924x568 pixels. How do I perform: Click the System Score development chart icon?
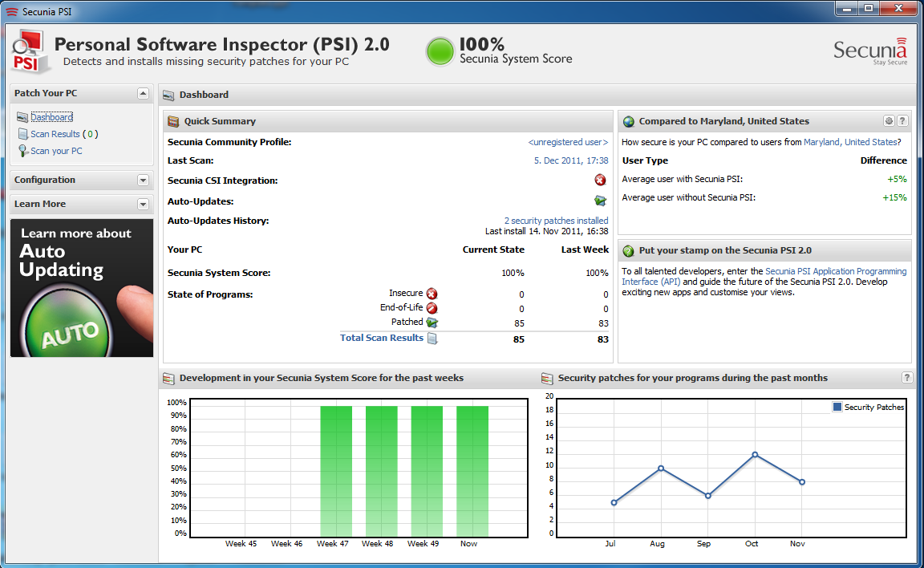pos(168,379)
